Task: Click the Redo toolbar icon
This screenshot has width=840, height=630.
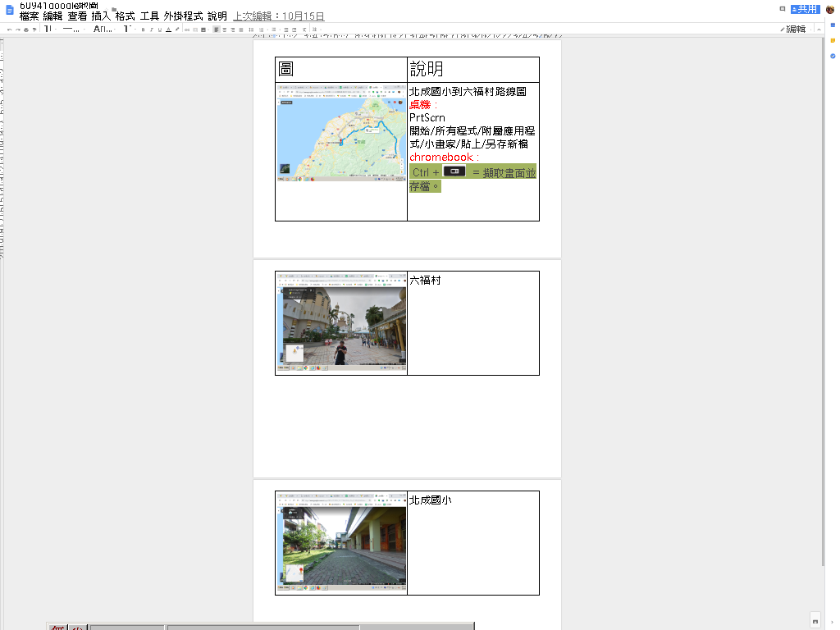Action: [18, 30]
